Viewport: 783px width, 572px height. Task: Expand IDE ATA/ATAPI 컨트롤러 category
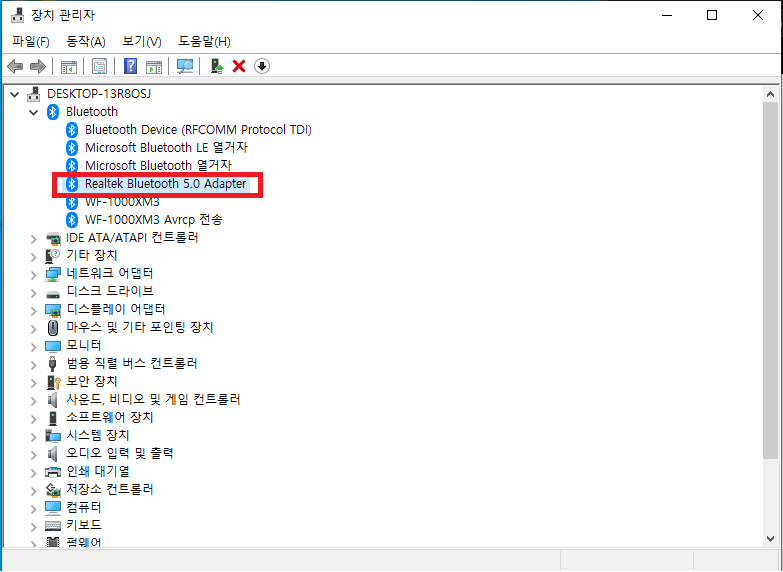(x=33, y=239)
